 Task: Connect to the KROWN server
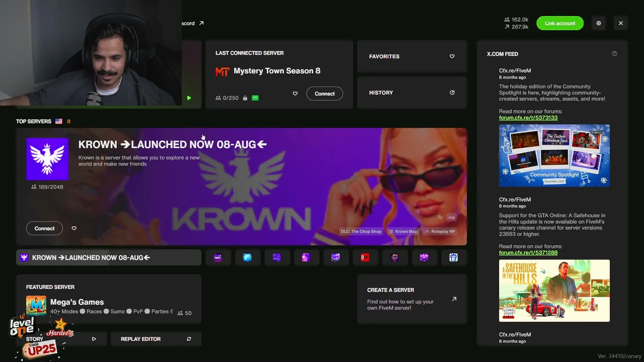click(44, 228)
